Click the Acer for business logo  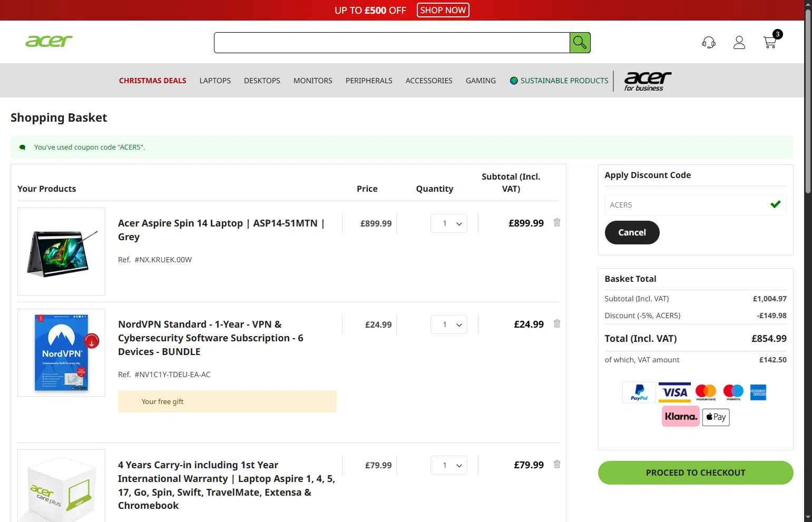point(648,81)
